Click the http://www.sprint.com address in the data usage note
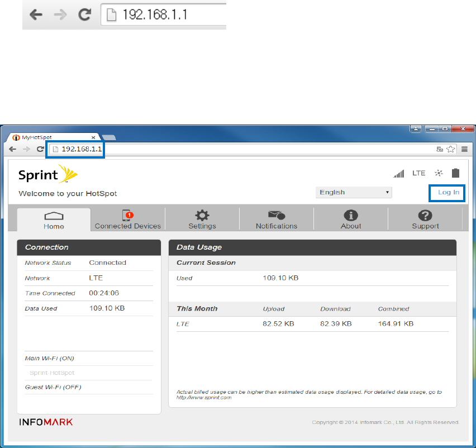Viewport: 476px width, 448px height. [204, 398]
